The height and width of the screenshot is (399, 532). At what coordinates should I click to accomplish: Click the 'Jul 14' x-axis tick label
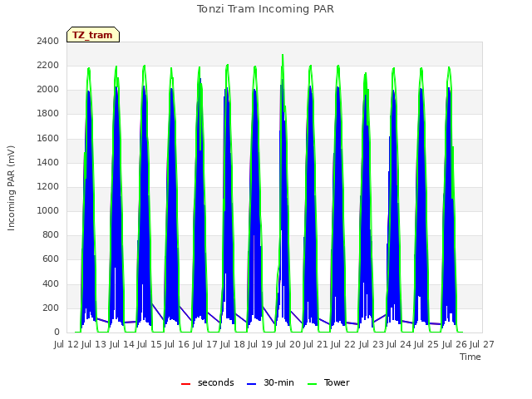(x=122, y=344)
